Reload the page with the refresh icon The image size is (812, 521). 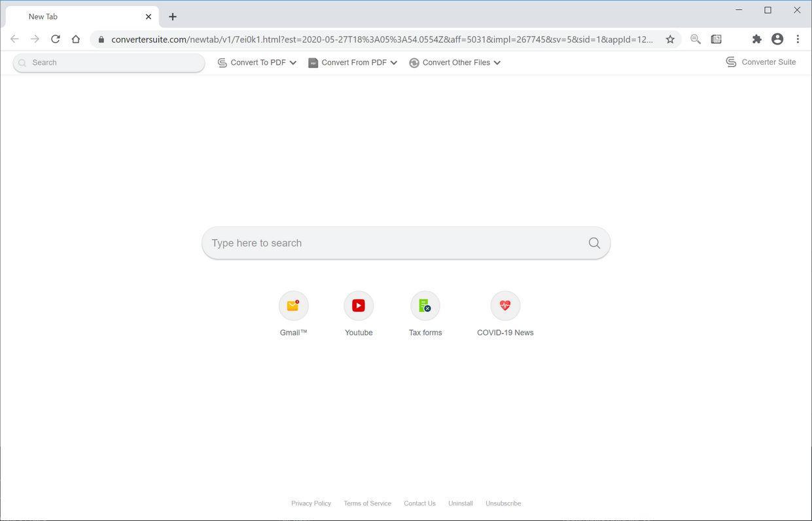pyautogui.click(x=56, y=39)
